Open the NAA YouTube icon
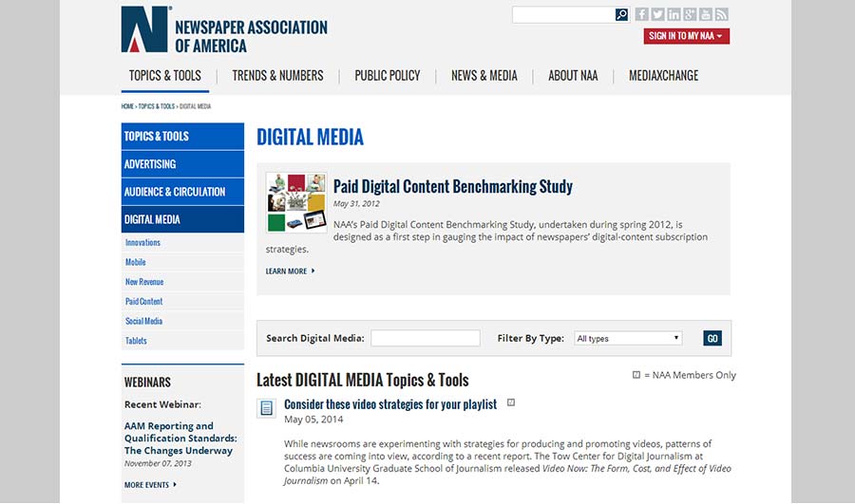Screen dimensions: 855x504 tap(706, 14)
